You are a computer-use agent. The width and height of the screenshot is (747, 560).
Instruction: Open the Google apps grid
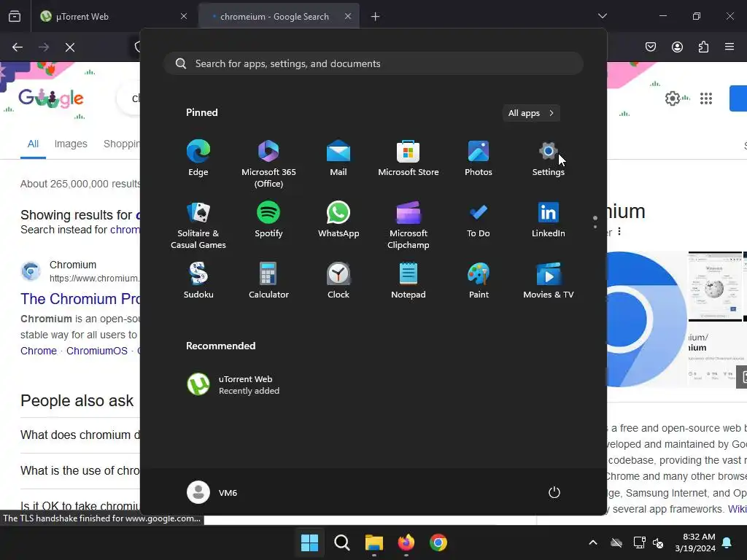click(x=706, y=98)
